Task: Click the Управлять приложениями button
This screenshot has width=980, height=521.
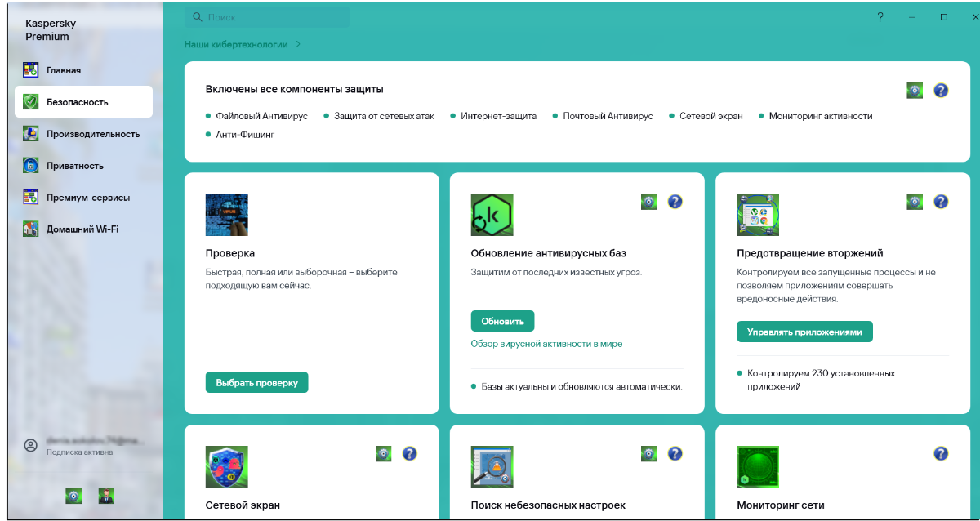Action: (804, 332)
